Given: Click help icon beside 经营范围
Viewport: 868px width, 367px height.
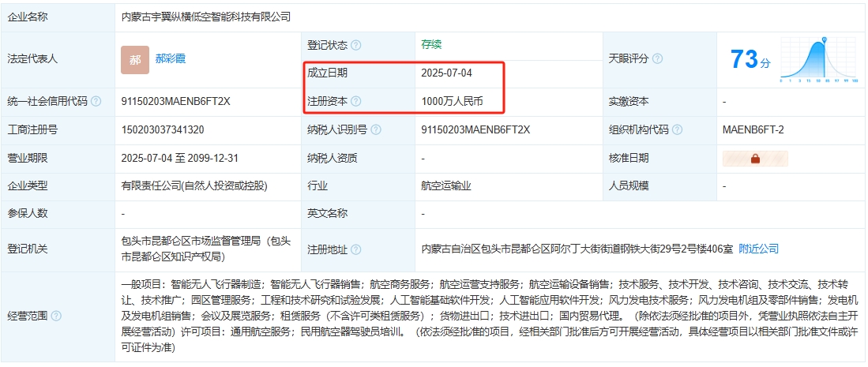Looking at the screenshot, I should 56,316.
